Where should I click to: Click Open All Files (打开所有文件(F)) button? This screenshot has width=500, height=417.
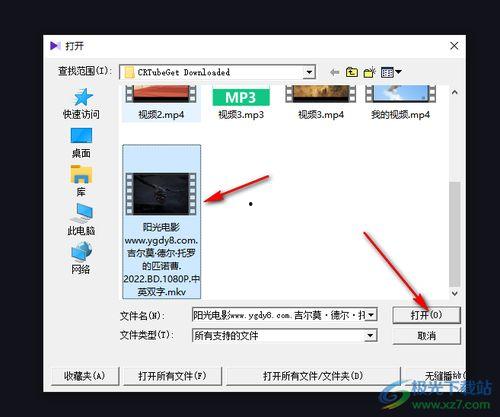pos(172,376)
